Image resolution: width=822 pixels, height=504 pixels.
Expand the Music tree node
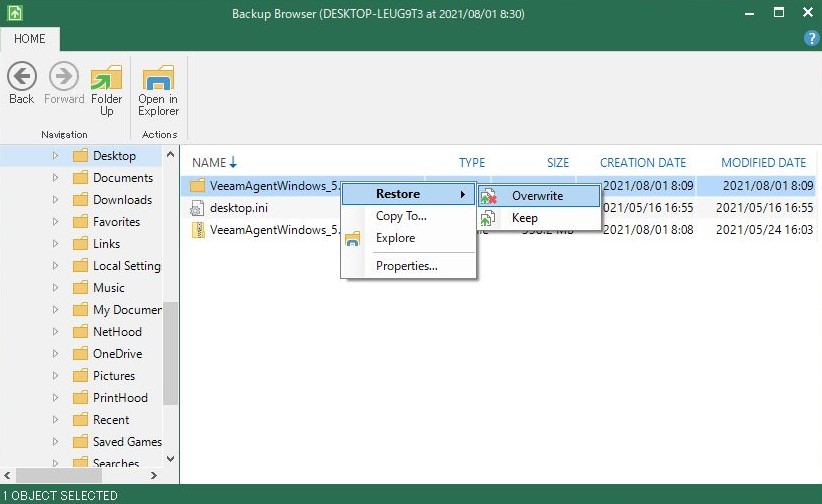pyautogui.click(x=55, y=288)
